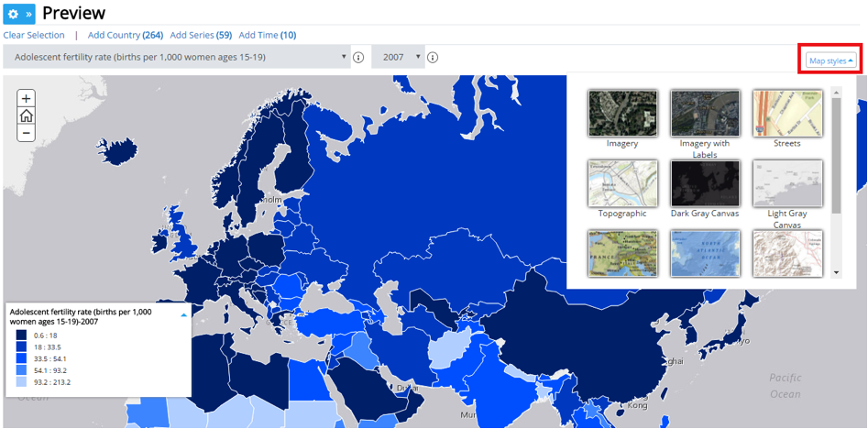
Task: Click down arrow of map styles scrollbar
Action: (836, 273)
